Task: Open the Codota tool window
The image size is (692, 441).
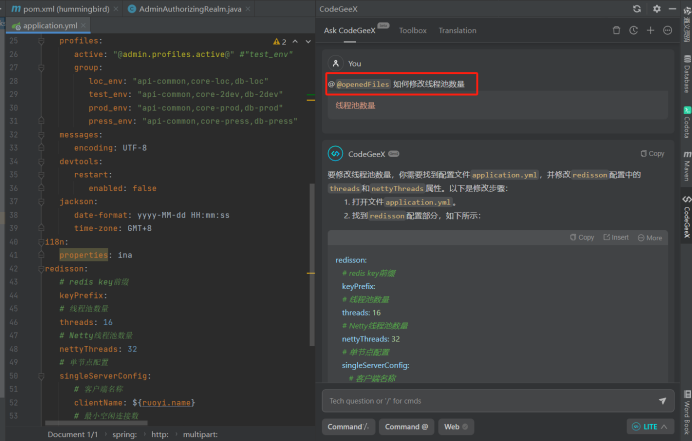Action: pos(687,122)
